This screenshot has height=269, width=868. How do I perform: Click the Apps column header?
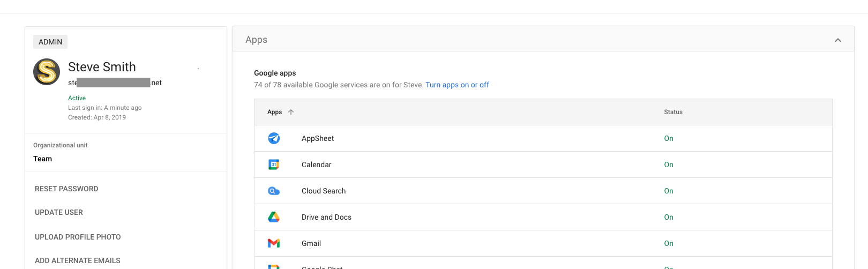click(x=274, y=112)
